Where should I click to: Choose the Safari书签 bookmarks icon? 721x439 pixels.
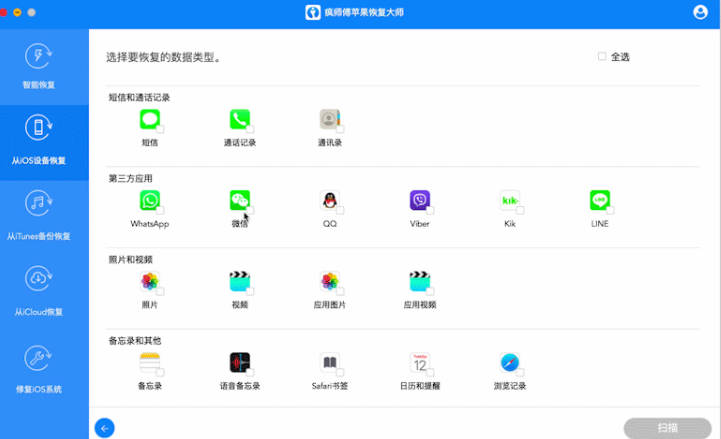click(330, 363)
